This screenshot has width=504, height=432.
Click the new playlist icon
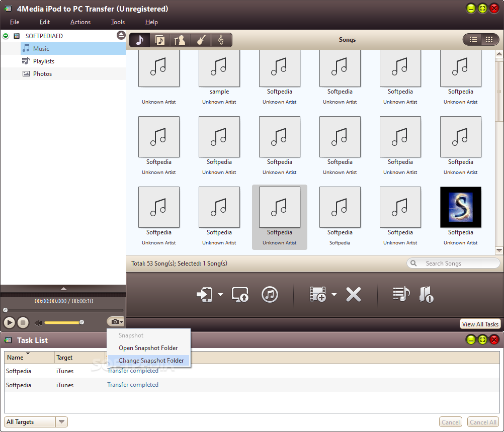tap(401, 294)
